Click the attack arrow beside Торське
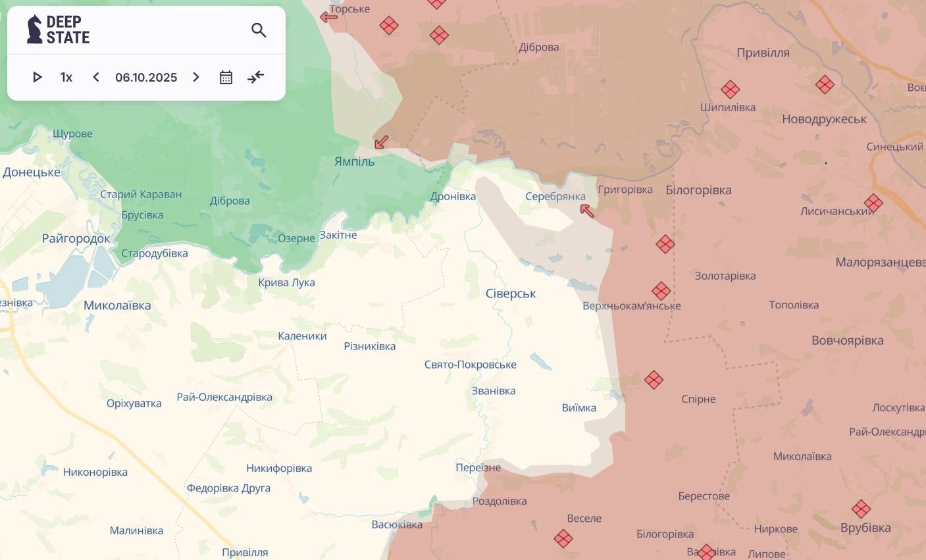926x560 pixels. click(328, 17)
